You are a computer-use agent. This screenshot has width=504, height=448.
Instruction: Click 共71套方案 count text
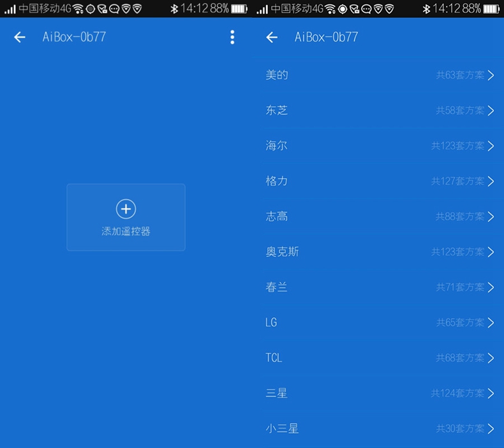pos(460,287)
